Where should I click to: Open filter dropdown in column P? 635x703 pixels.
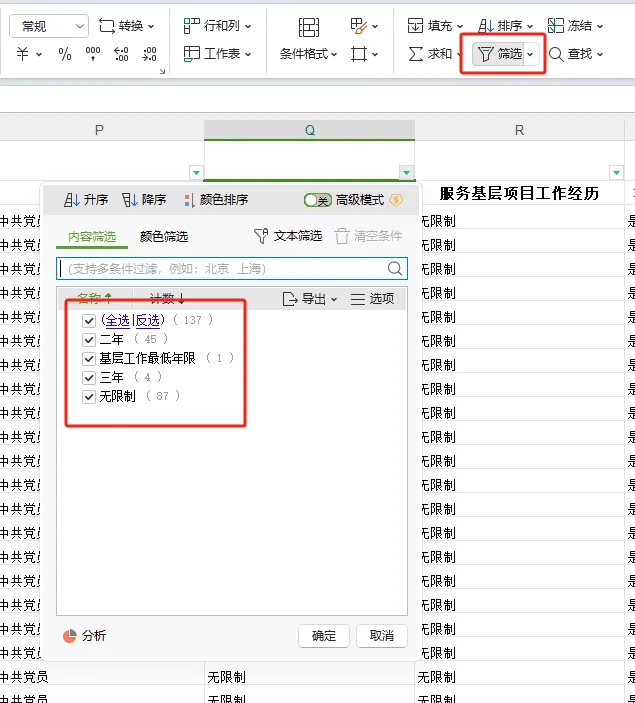(196, 172)
